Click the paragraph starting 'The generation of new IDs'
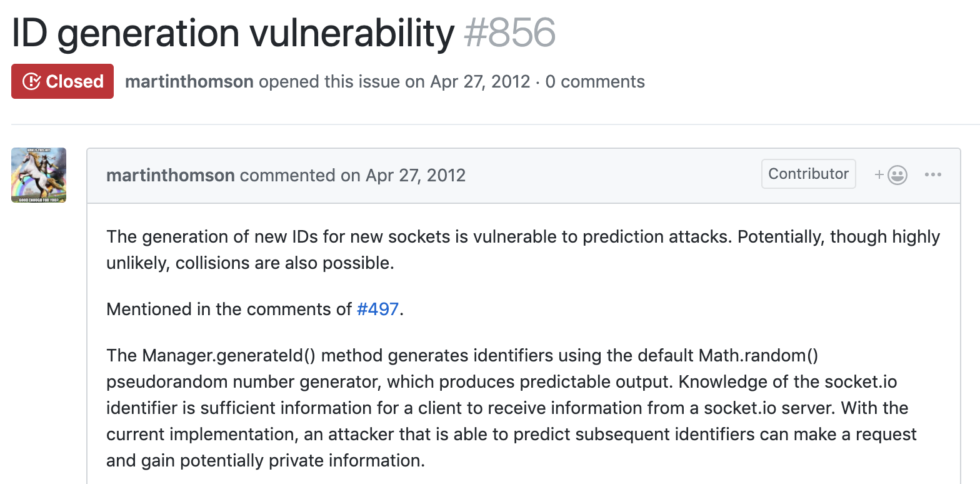The image size is (980, 484). coord(522,250)
